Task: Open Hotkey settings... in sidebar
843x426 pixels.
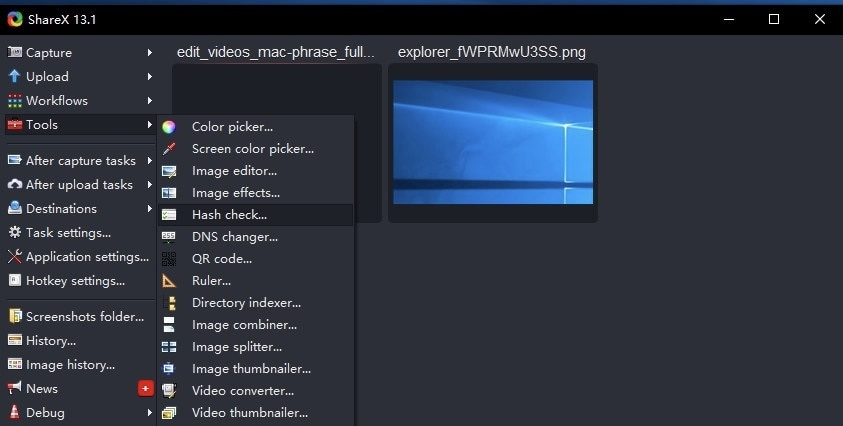Action: click(x=80, y=281)
